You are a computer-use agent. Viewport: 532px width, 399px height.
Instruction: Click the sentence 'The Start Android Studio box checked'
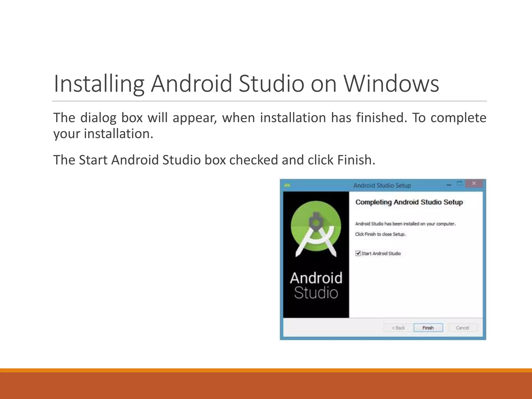214,160
